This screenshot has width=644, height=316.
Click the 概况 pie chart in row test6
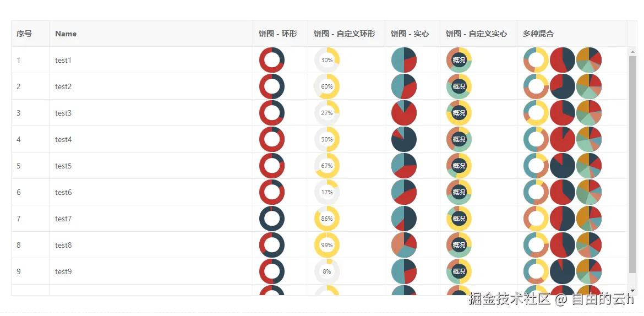pos(459,192)
